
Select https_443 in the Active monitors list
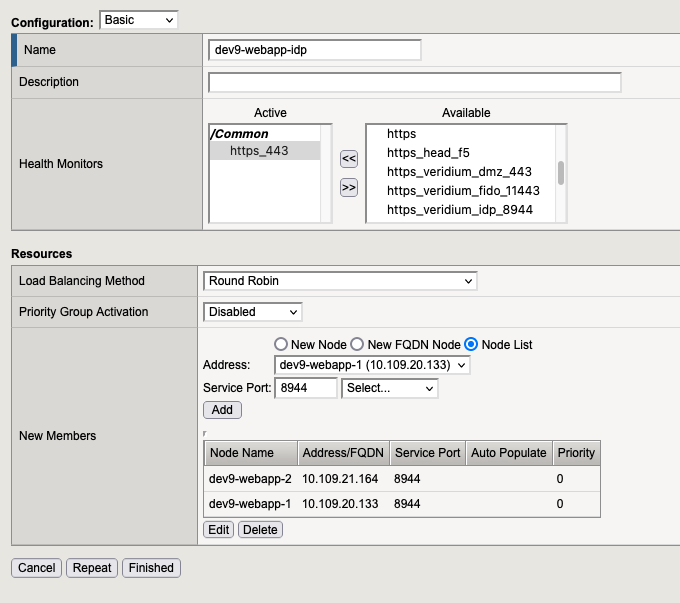258,151
